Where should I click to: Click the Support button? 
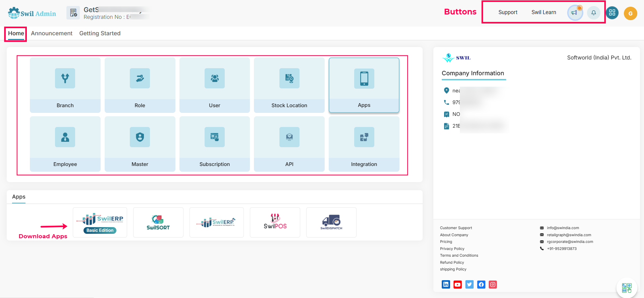coord(508,12)
